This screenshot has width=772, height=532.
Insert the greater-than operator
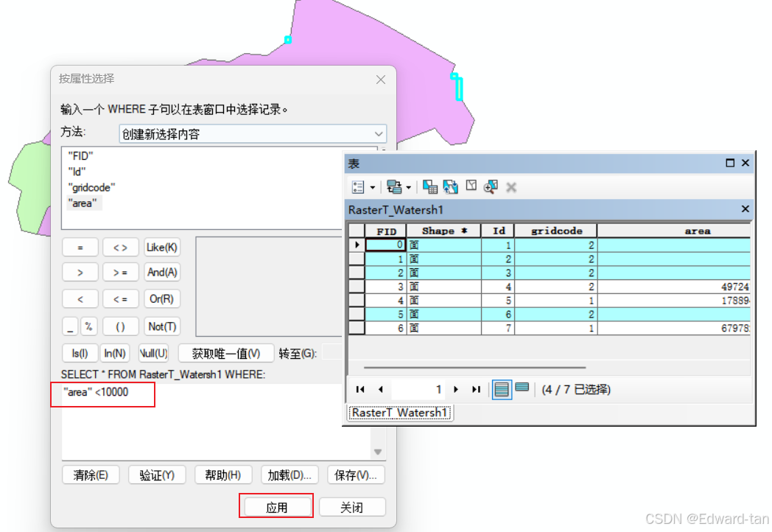(80, 273)
